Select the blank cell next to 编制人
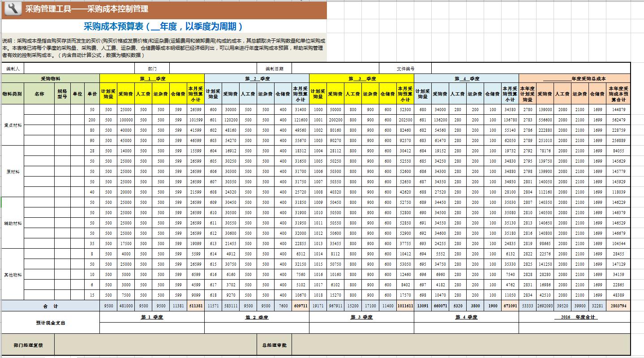 click(79, 69)
